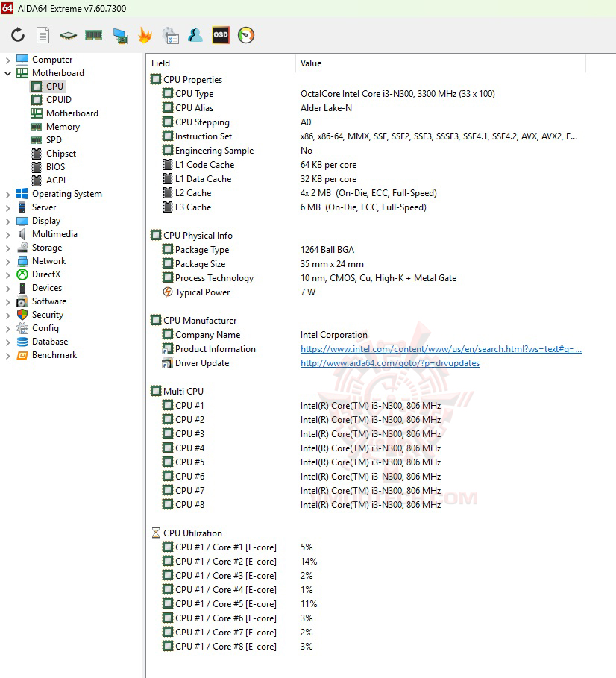
Task: Open the AIDA64 driver update link
Action: coord(390,363)
